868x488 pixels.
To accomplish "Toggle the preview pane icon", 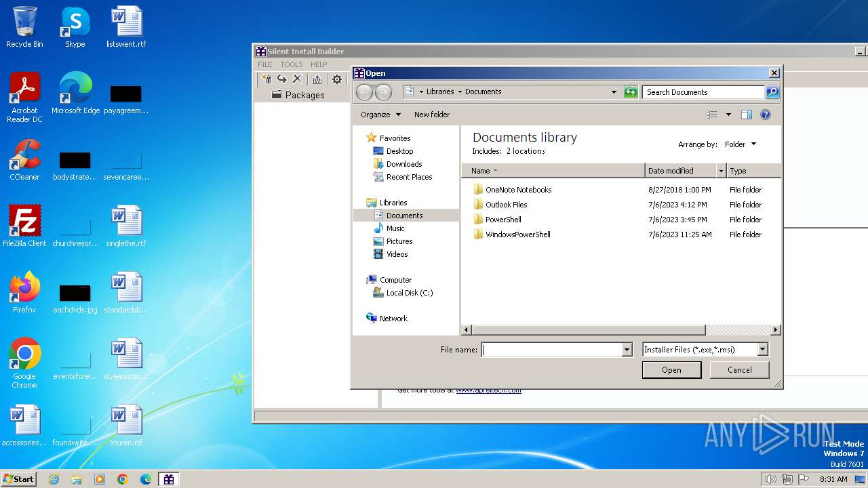I will [x=747, y=115].
